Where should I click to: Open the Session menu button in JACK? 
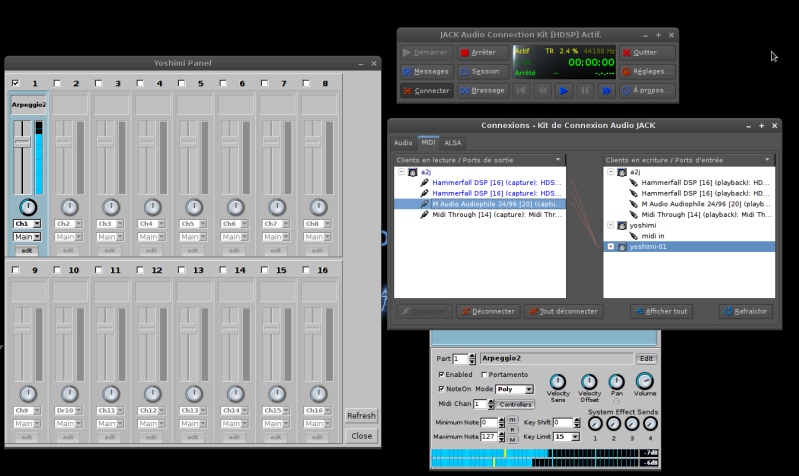point(483,71)
